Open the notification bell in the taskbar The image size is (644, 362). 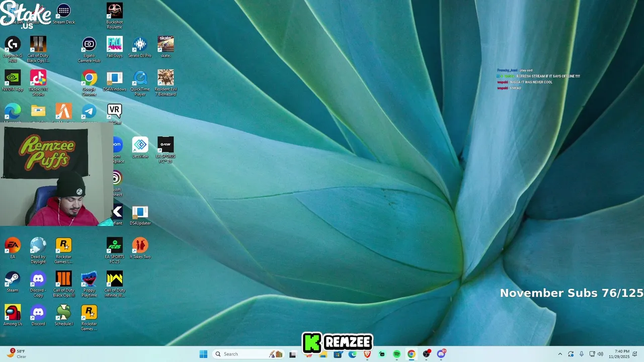(635, 354)
